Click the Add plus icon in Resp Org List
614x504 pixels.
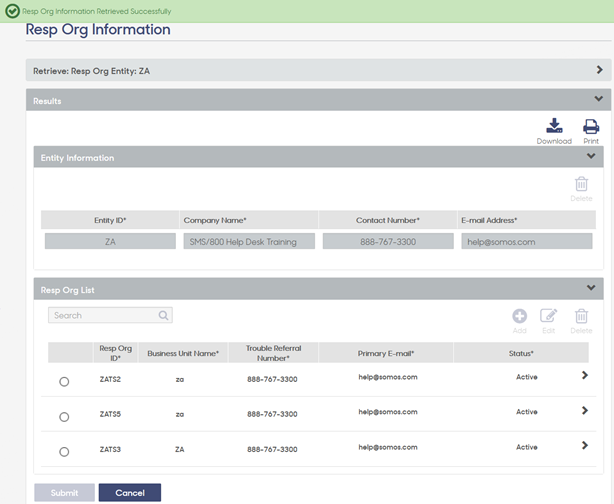click(x=519, y=316)
